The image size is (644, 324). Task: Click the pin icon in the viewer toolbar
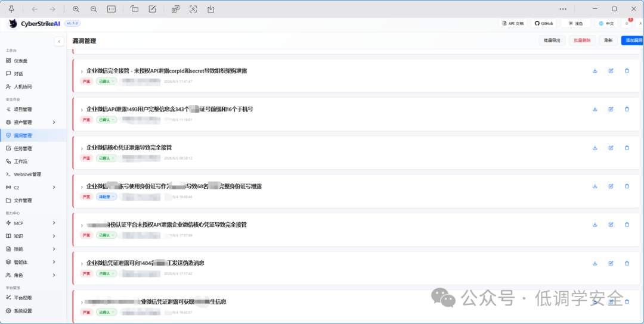11,9
